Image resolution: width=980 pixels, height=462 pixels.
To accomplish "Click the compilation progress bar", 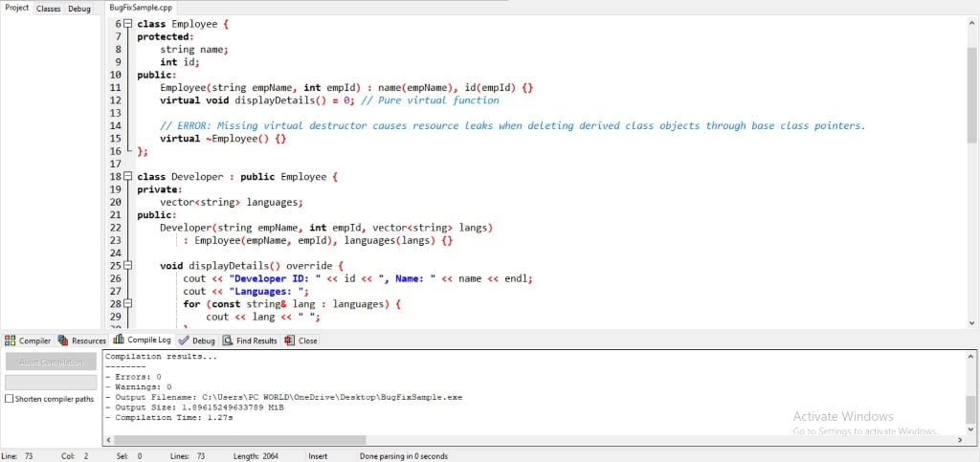I will [51, 382].
